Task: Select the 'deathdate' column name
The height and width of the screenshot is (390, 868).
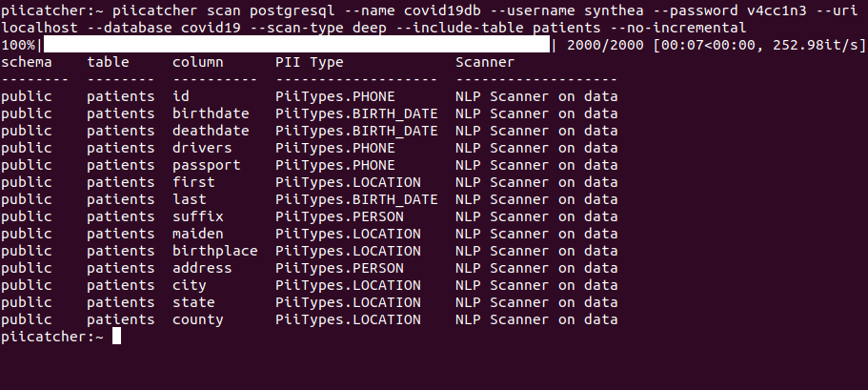Action: click(x=211, y=131)
